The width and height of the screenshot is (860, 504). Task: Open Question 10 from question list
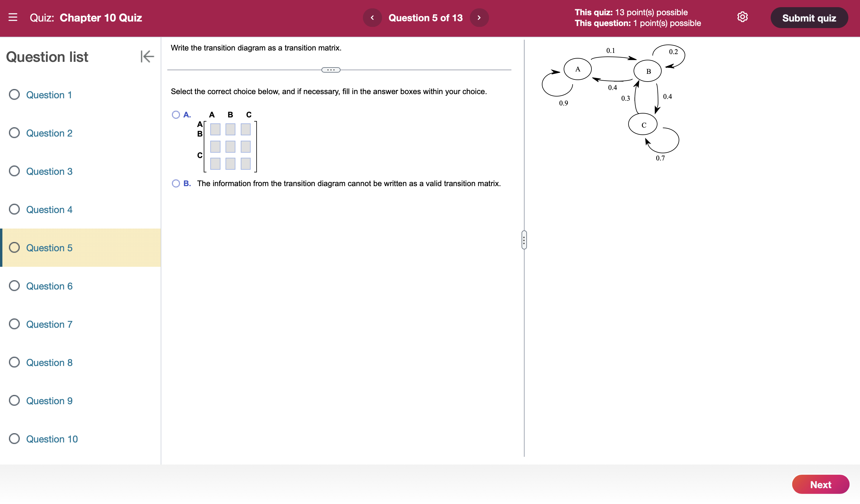[52, 439]
